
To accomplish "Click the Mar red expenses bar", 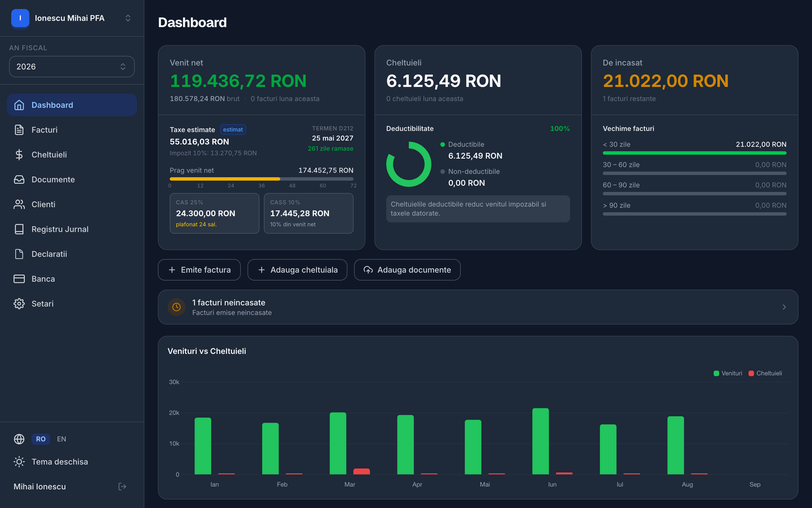I will click(361, 472).
